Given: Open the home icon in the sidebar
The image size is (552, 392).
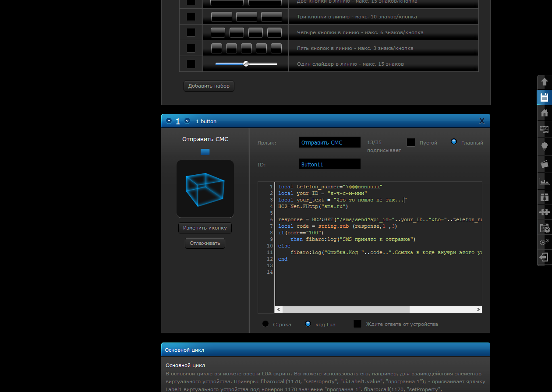Looking at the screenshot, I should [x=545, y=113].
